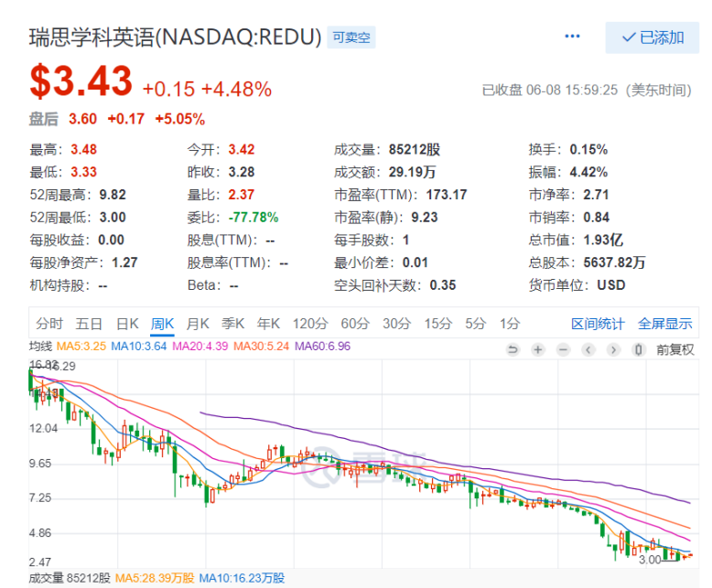Select the 日K chart tab
This screenshot has width=712, height=588.
point(127,324)
